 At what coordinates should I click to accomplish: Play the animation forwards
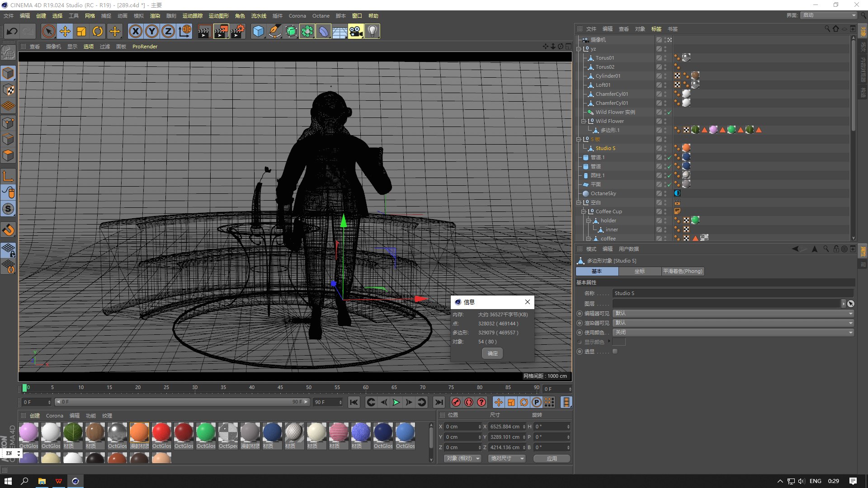tap(396, 402)
